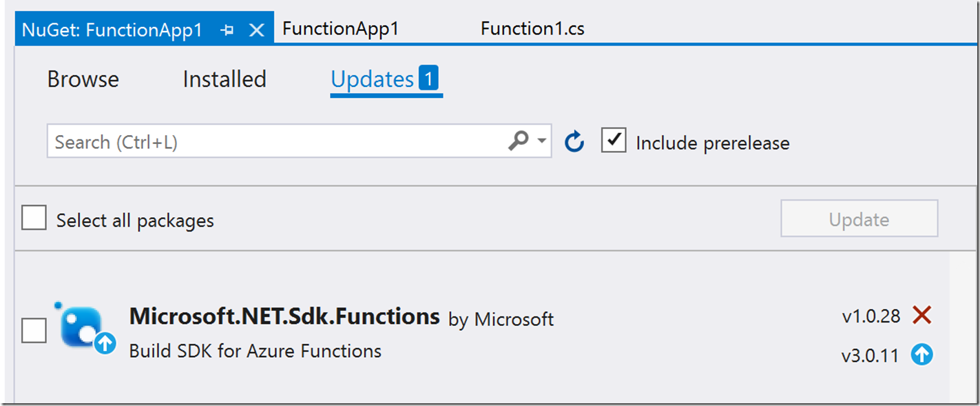
Task: Uncheck Include prerelease
Action: [614, 141]
